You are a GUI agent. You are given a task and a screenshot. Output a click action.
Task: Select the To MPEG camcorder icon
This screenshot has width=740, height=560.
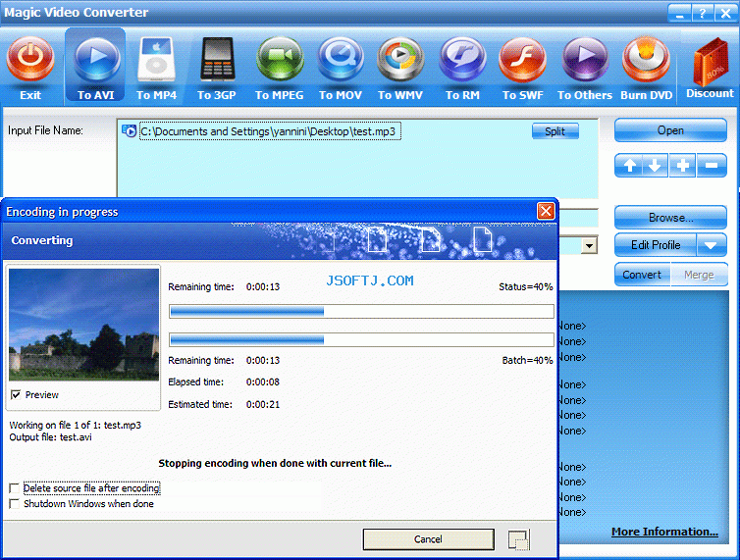(280, 60)
